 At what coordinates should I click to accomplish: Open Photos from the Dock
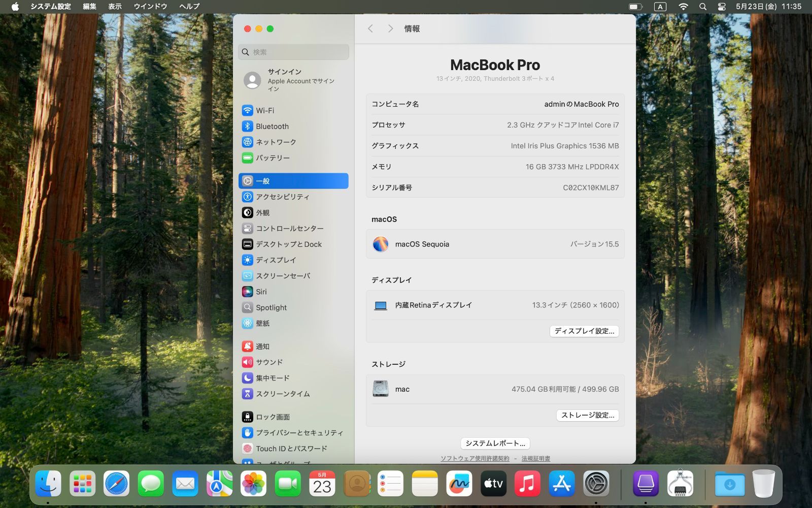(253, 483)
